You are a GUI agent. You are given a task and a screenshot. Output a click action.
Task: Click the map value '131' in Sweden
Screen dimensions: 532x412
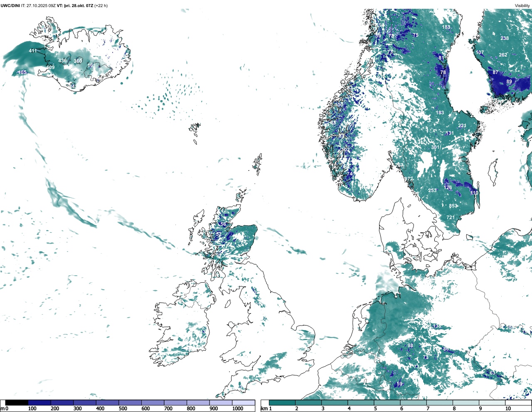(x=450, y=133)
